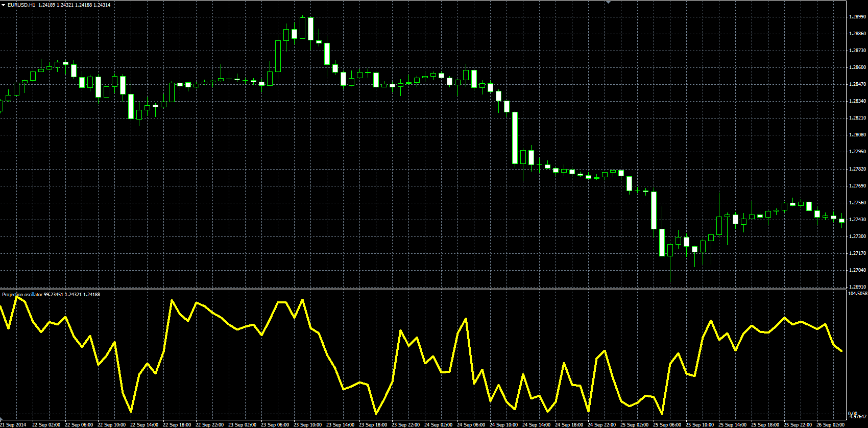Click price level 1.28860 on the scale
The width and height of the screenshot is (868, 428).
pyautogui.click(x=857, y=34)
